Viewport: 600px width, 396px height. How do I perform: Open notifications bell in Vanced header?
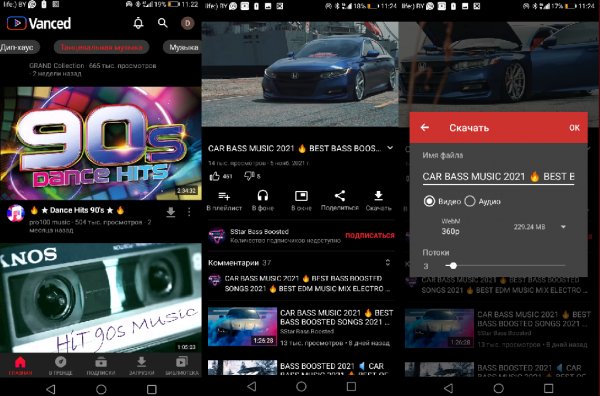(138, 23)
